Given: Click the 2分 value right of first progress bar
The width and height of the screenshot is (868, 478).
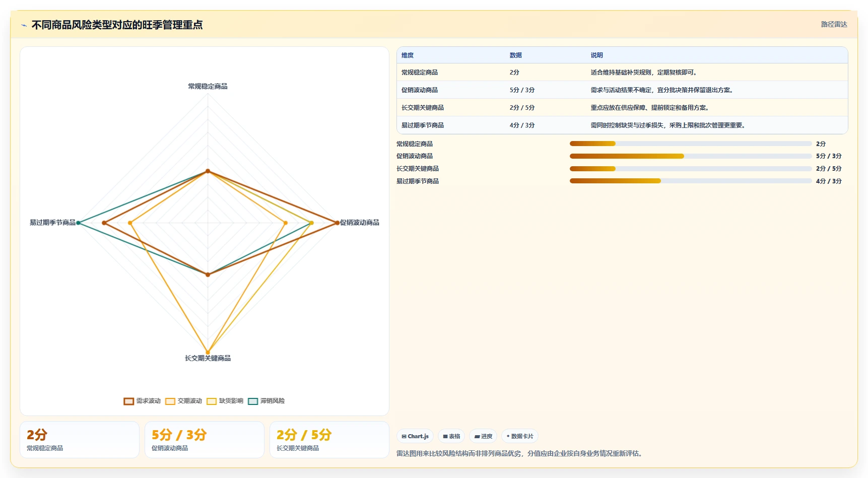Looking at the screenshot, I should [x=821, y=144].
